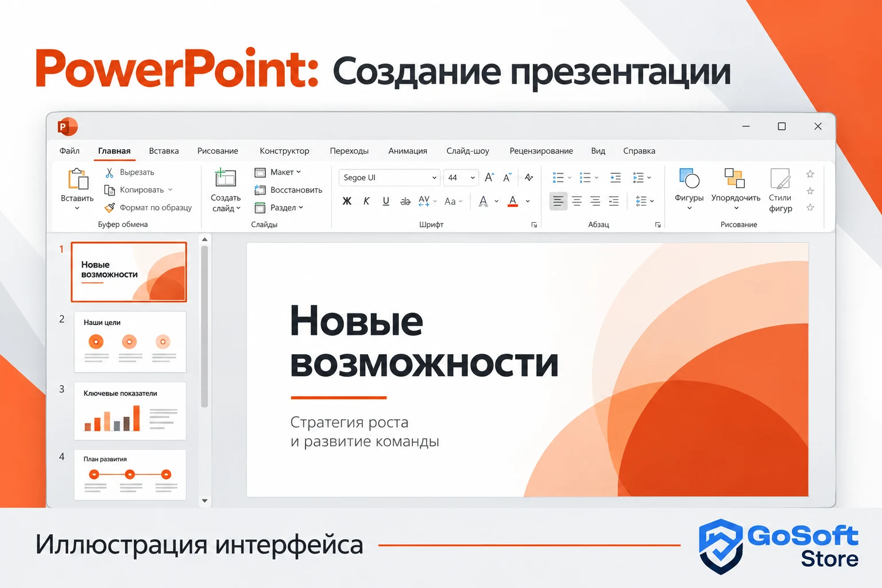Click the Упорядочить arrange icon
882x588 pixels.
(x=734, y=178)
